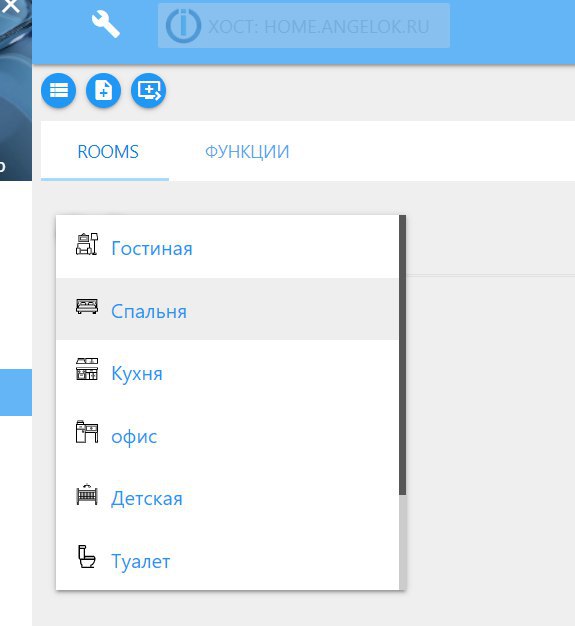Click the living room furniture icon
This screenshot has height=626, width=575.
pos(87,244)
